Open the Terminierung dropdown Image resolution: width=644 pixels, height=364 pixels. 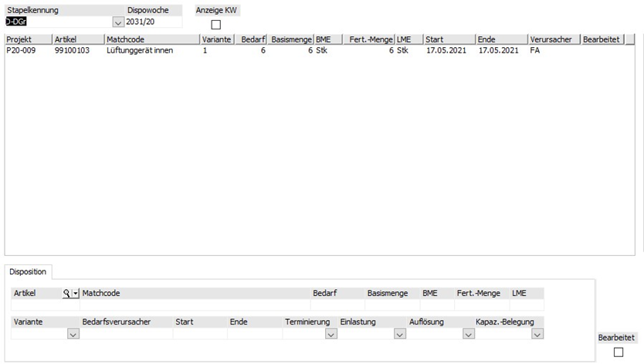pos(331,334)
